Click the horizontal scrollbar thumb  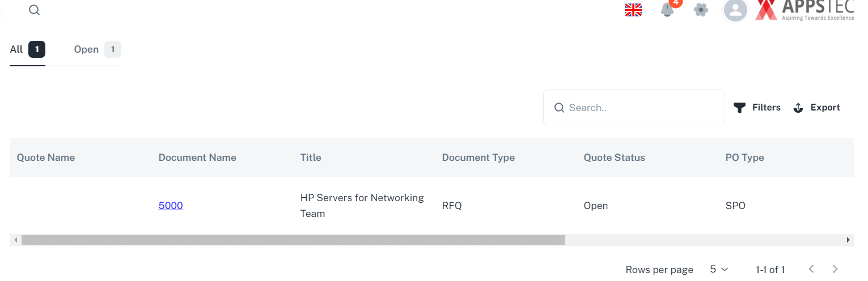pos(293,240)
